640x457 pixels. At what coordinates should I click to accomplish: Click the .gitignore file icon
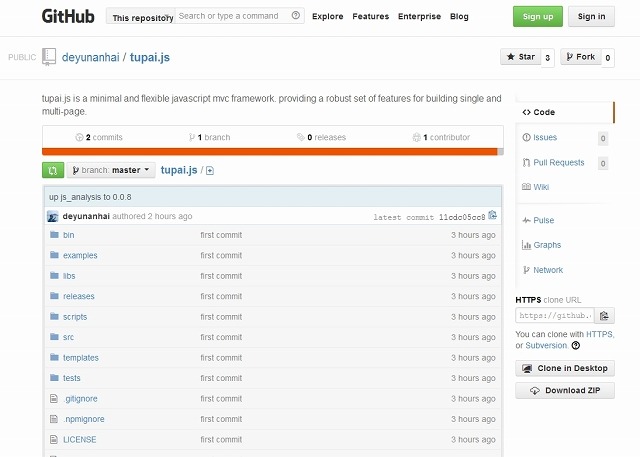54,398
